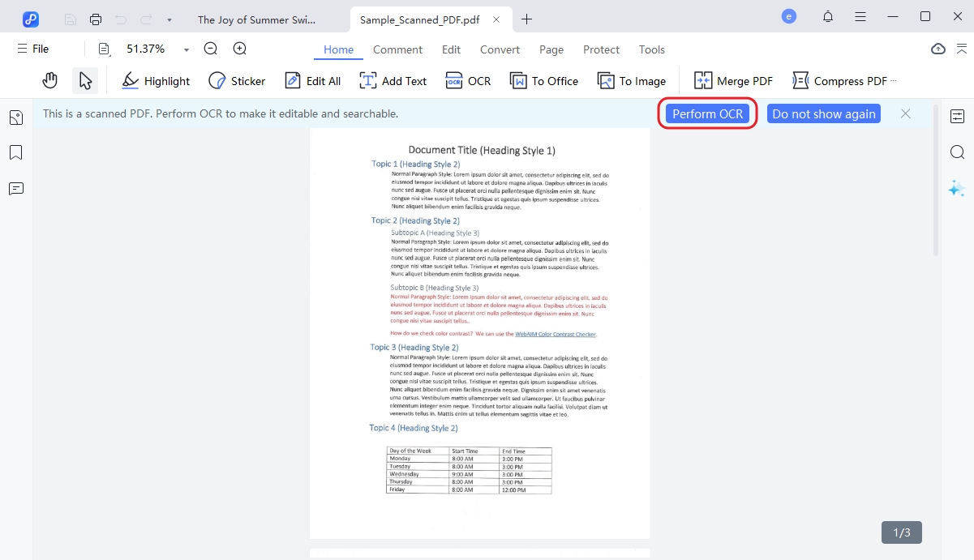Open the Comments panel in left sidebar

point(15,188)
